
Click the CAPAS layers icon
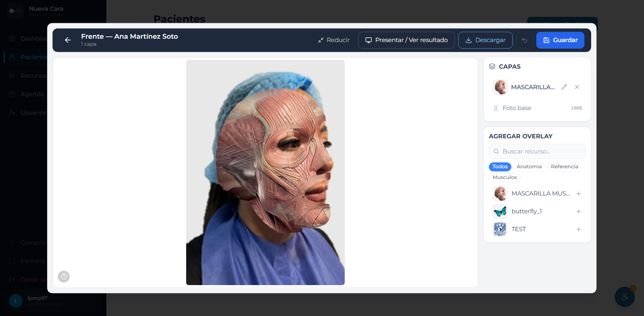point(492,66)
